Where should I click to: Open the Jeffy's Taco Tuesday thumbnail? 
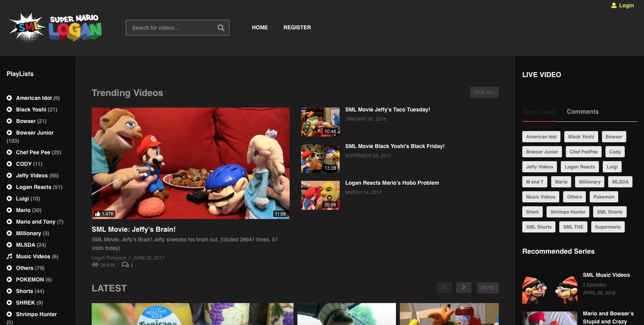coord(320,122)
